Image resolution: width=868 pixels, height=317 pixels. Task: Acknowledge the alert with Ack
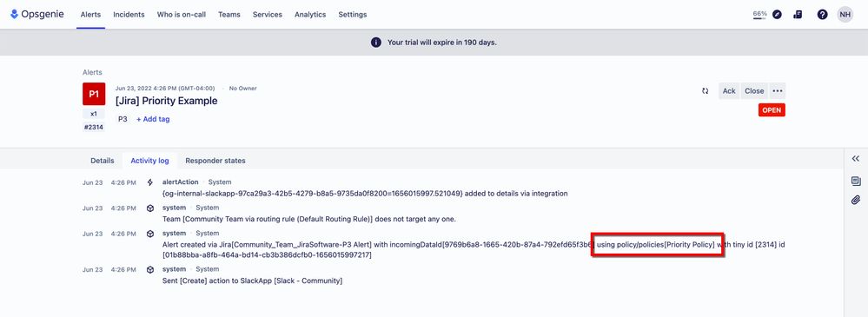click(x=729, y=90)
